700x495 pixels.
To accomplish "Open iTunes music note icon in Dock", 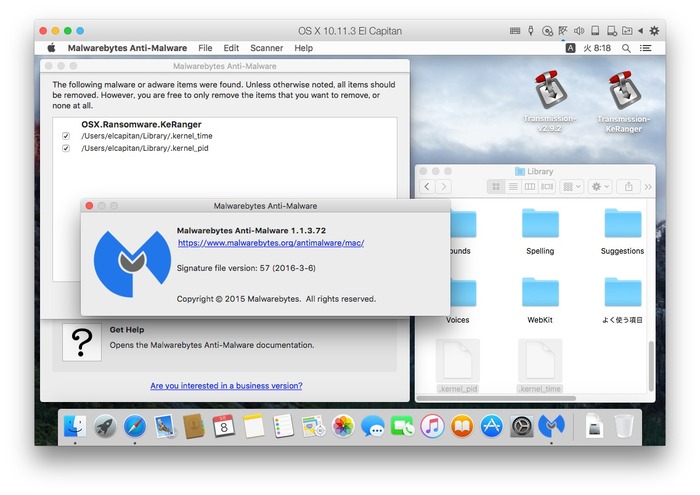I will (x=432, y=426).
